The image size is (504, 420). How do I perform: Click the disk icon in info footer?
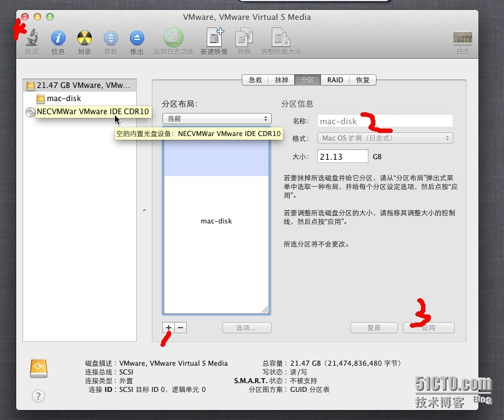click(x=39, y=368)
